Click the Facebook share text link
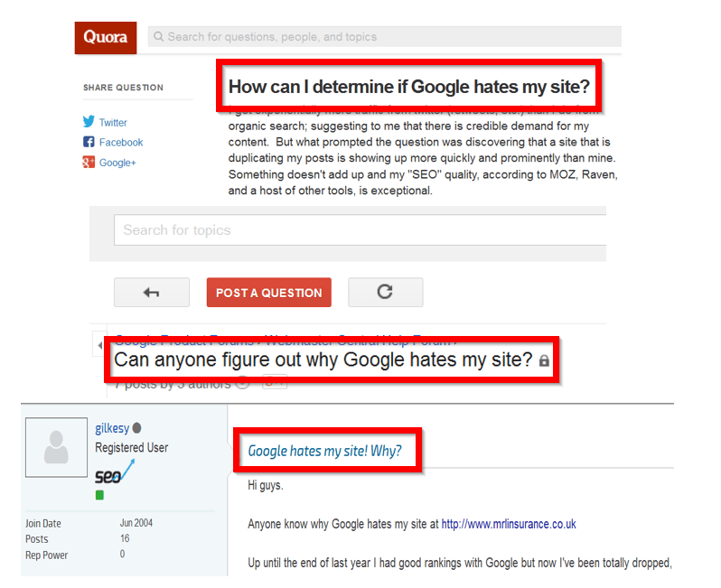Image resolution: width=721 pixels, height=588 pixels. pos(121,142)
